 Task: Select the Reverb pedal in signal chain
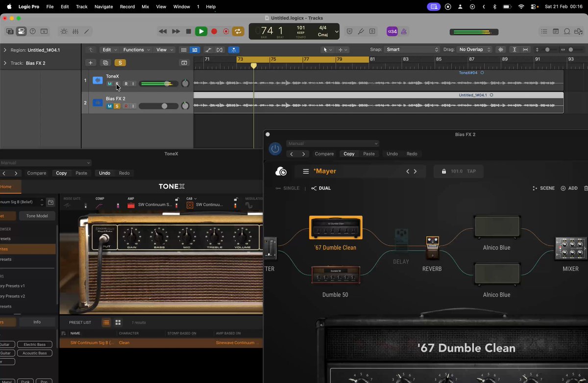(432, 247)
